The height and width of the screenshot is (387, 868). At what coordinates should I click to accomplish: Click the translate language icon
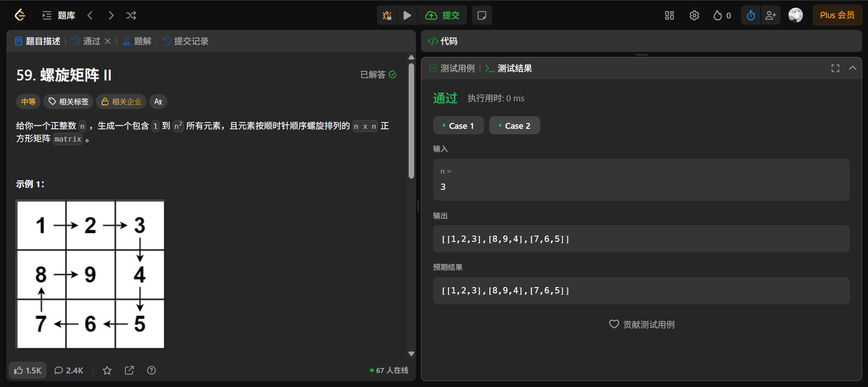point(158,102)
